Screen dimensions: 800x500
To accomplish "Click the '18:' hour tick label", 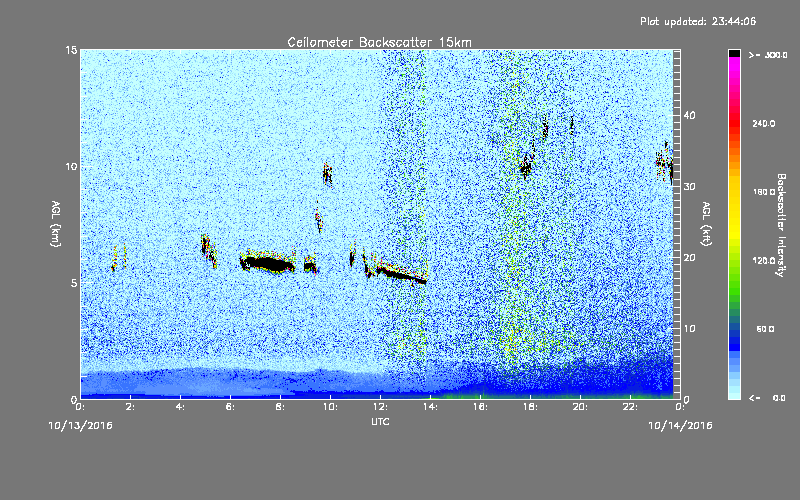I will [x=530, y=407].
